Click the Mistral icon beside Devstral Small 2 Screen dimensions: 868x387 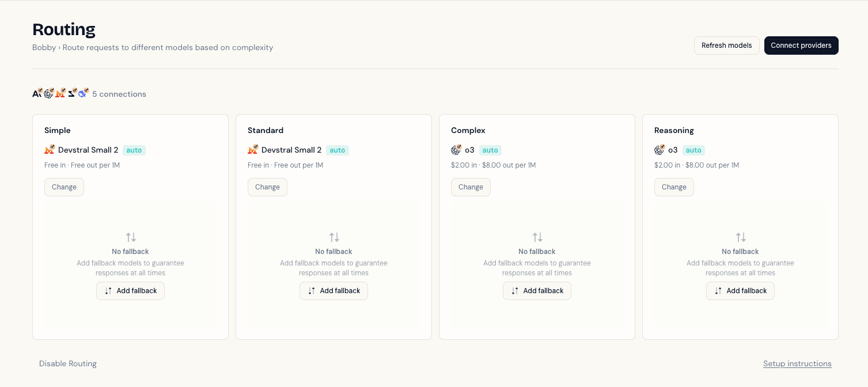point(50,150)
